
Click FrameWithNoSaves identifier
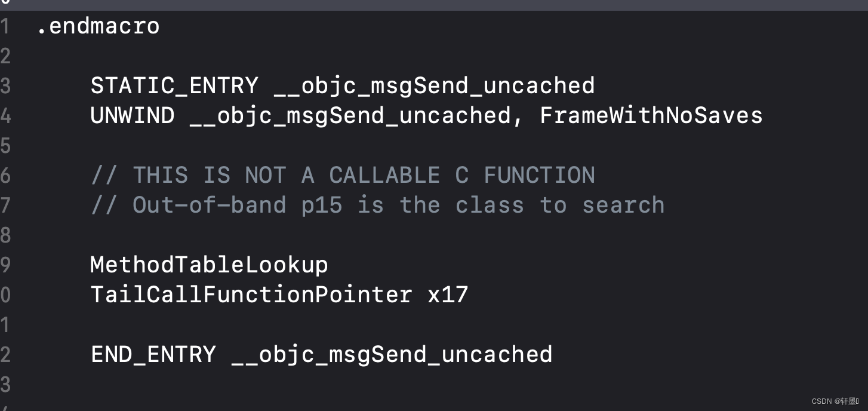651,115
